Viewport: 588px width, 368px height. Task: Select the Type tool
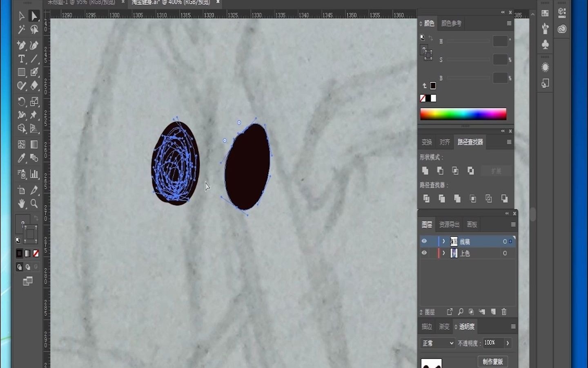pos(22,59)
